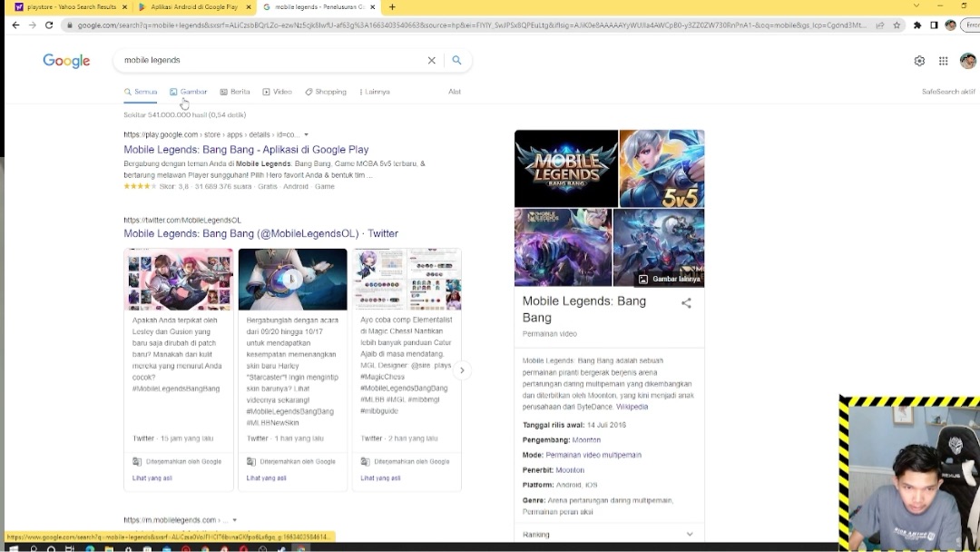
Task: Click Lihat yang asli under Harley tweet
Action: coord(266,478)
